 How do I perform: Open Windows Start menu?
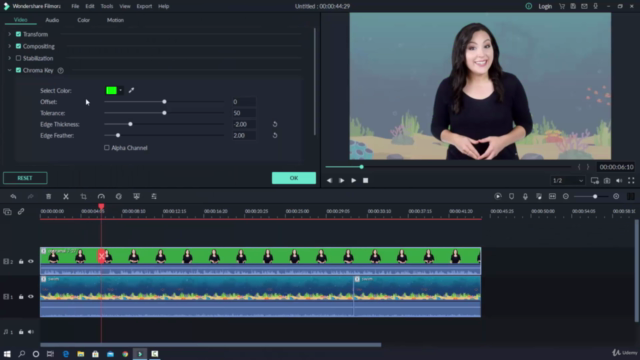[x=7, y=354]
